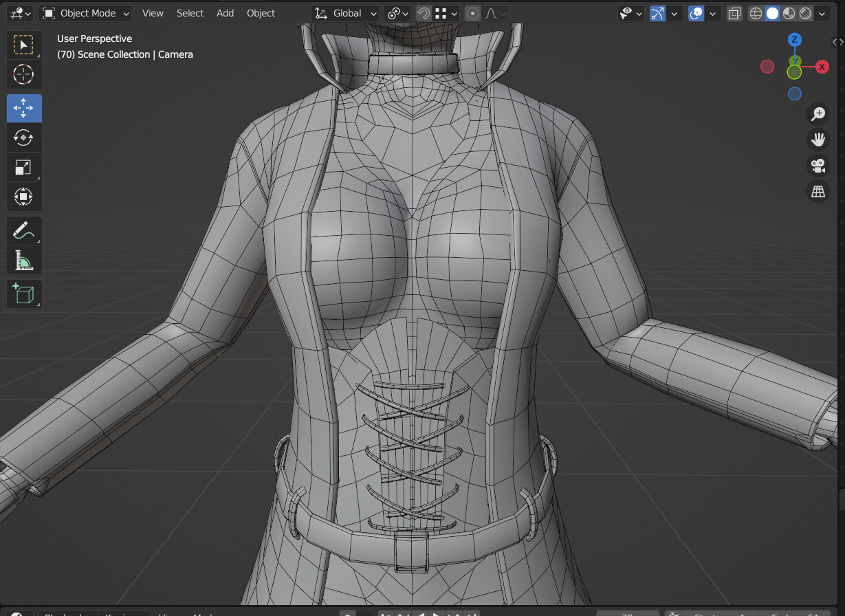Open the Global transform orientation dropdown
The width and height of the screenshot is (845, 616).
(344, 13)
